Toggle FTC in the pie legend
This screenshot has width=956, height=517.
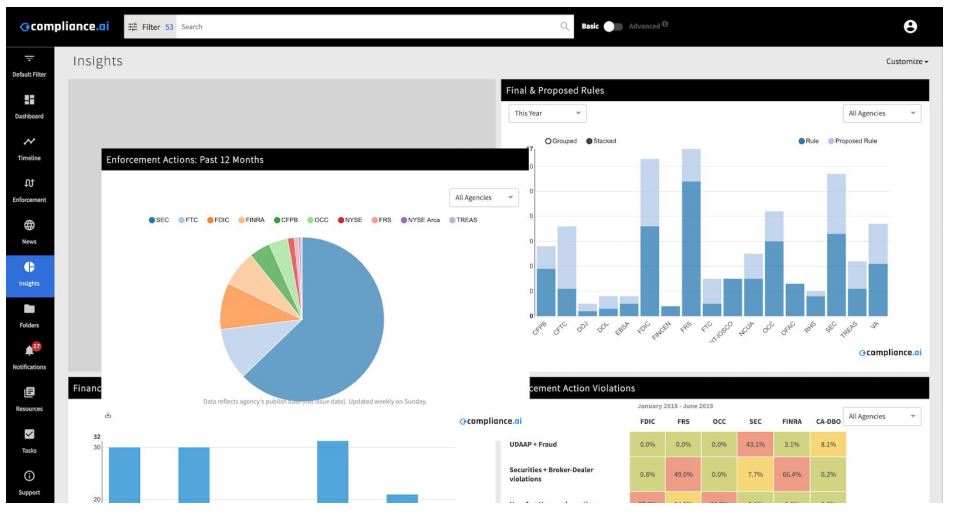click(x=188, y=220)
